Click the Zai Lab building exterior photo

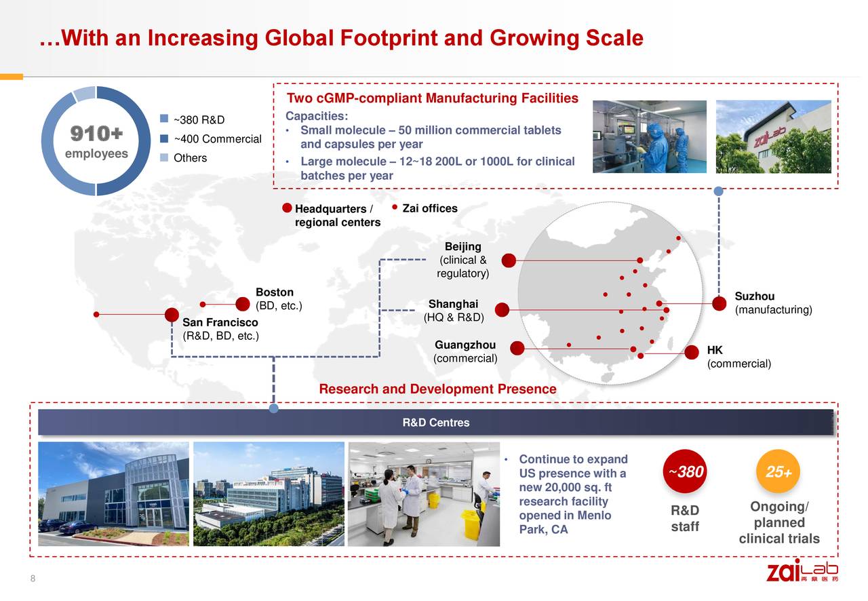pyautogui.click(x=773, y=137)
